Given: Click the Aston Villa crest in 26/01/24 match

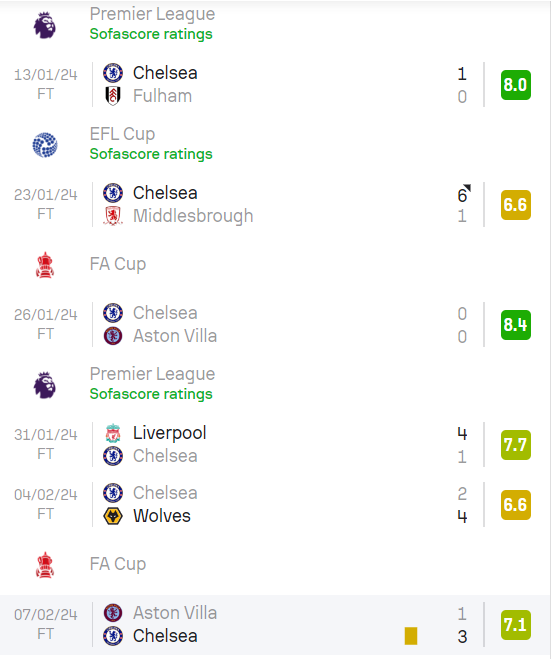Looking at the screenshot, I should point(113,336).
